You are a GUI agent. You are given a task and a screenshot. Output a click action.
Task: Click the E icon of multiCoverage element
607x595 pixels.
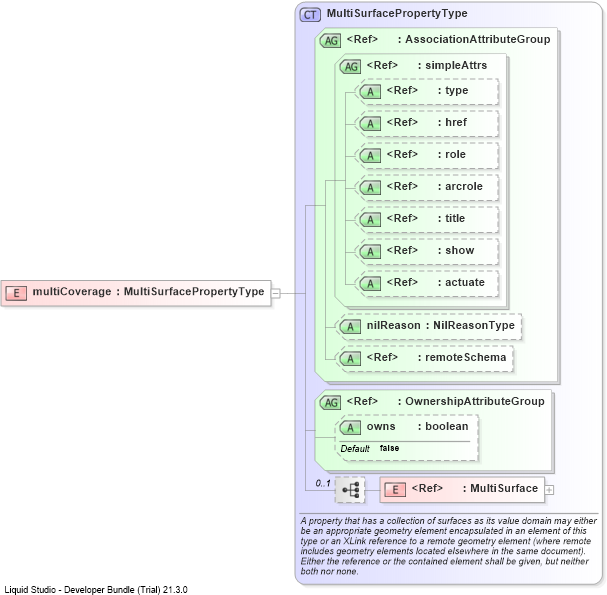pyautogui.click(x=16, y=293)
